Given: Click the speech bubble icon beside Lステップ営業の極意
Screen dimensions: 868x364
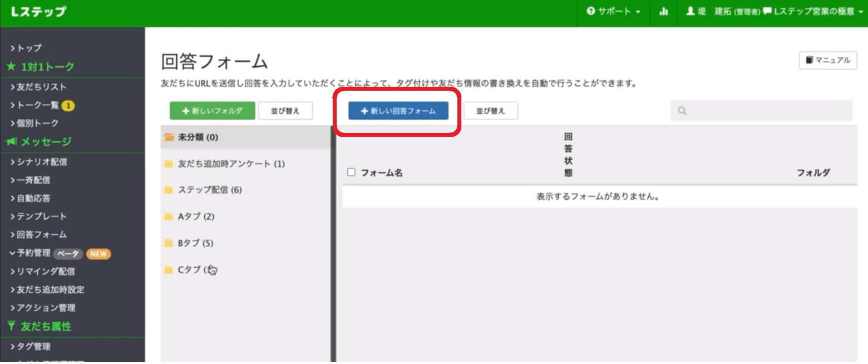Looking at the screenshot, I should tap(767, 11).
